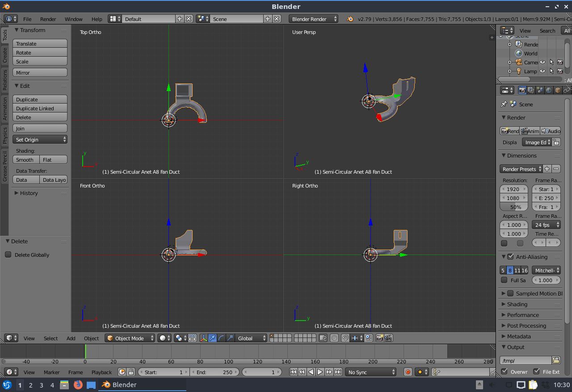
Task: Open the timeline editor type selector
Action: click(11, 372)
